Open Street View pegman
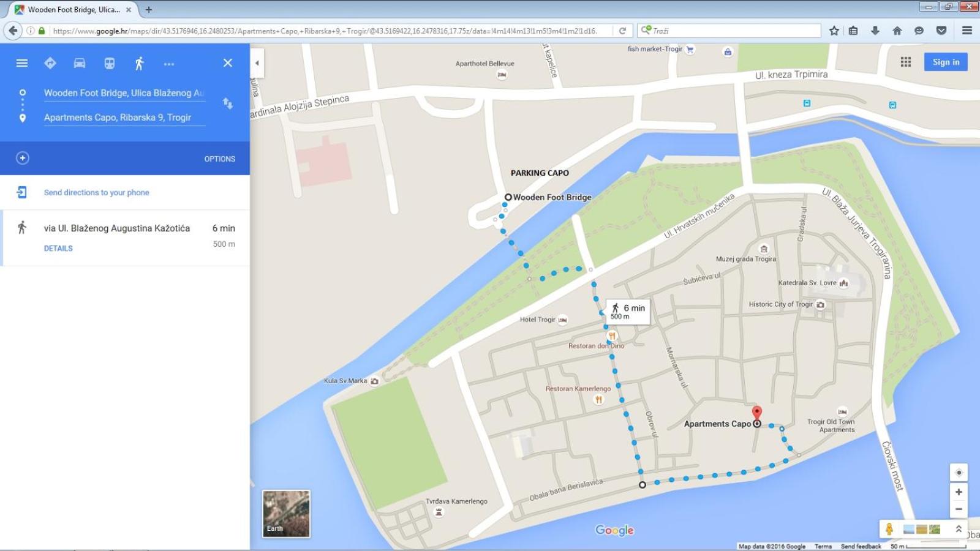Screen dimensions: 980x551 point(889,529)
